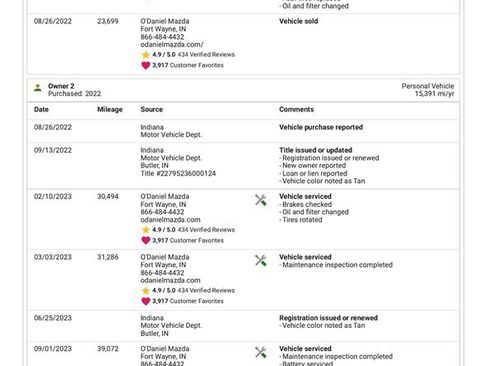Open odanielmazda.com/ link in vehicle sold entry
The image size is (488, 366).
pyautogui.click(x=172, y=45)
